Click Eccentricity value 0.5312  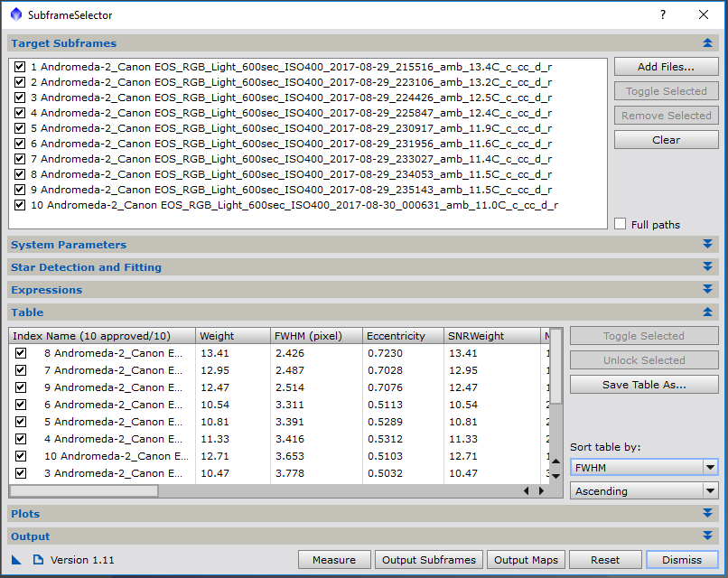click(x=385, y=439)
